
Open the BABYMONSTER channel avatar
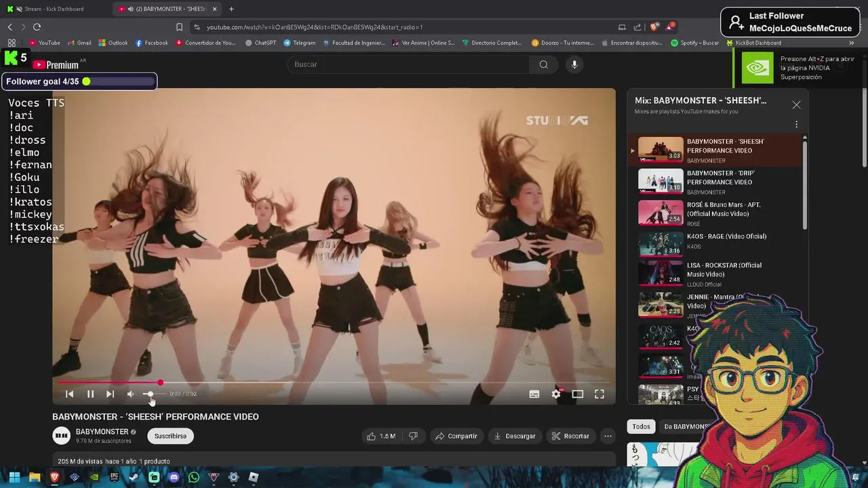(61, 436)
